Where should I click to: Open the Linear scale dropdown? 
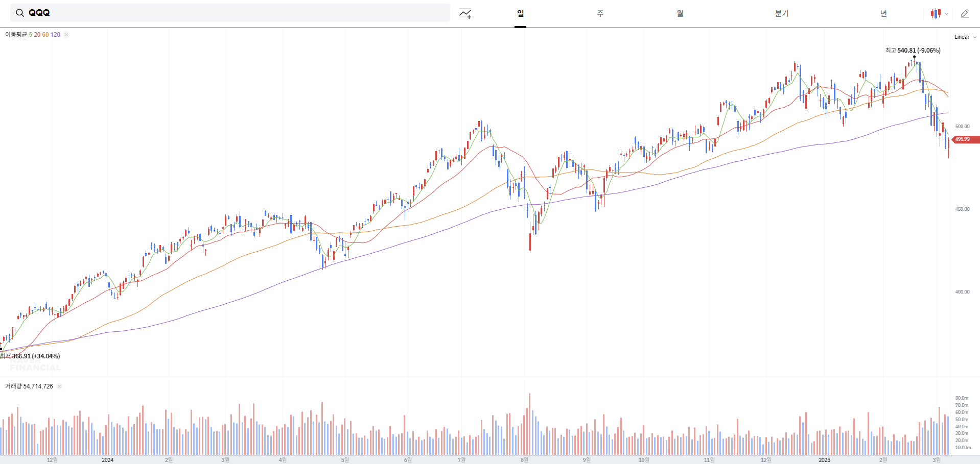click(x=965, y=37)
